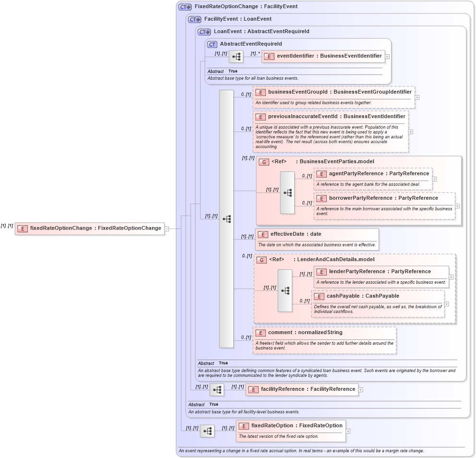Select the fixedRateOptionChange root element icon
476x458 pixels.
23,229
